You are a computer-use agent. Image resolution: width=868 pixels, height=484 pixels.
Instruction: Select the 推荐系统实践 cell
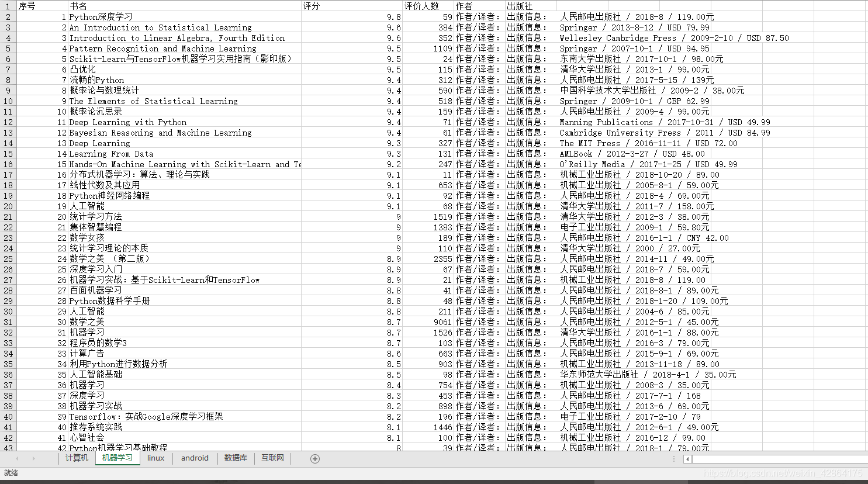(x=185, y=427)
